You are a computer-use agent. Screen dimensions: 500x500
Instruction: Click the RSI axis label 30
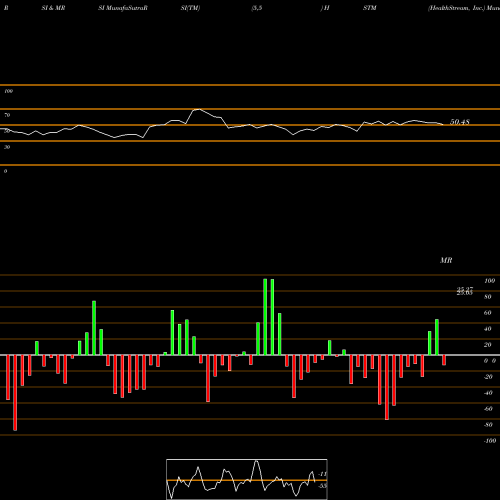click(x=7, y=147)
